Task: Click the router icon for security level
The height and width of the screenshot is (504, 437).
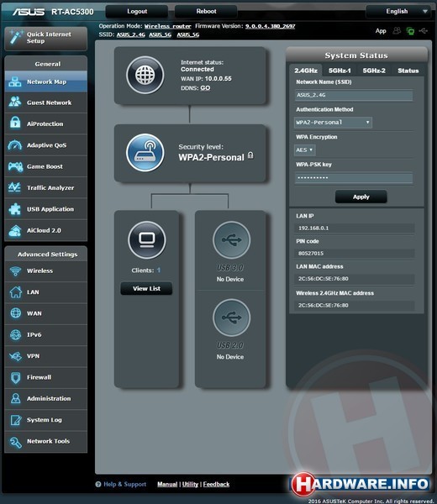Action: [145, 152]
